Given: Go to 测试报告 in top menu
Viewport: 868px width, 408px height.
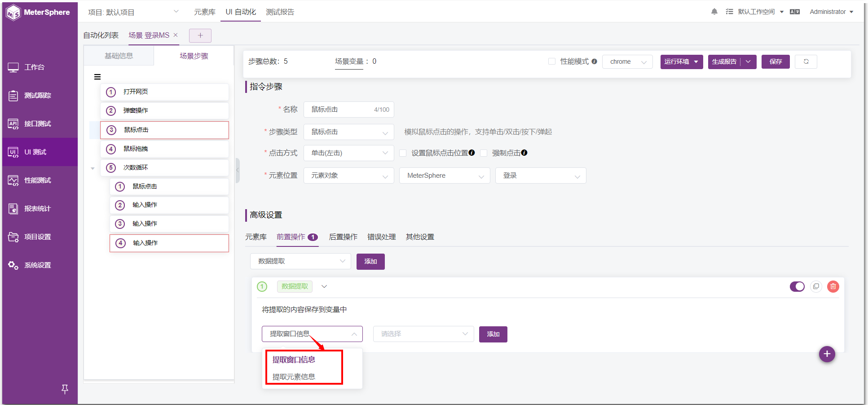Looking at the screenshot, I should click(x=280, y=12).
